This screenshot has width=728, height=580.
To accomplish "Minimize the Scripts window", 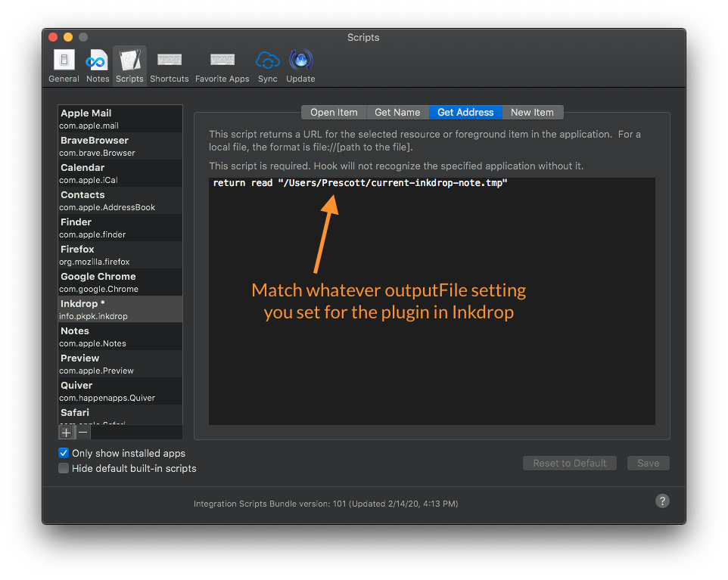I will click(68, 37).
